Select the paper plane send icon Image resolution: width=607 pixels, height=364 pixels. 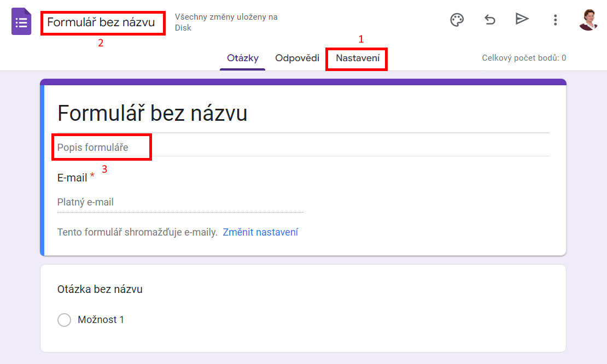point(522,20)
